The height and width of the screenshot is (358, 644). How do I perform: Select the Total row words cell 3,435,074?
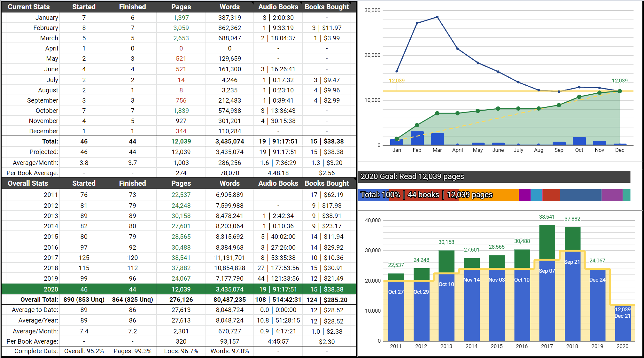click(229, 141)
